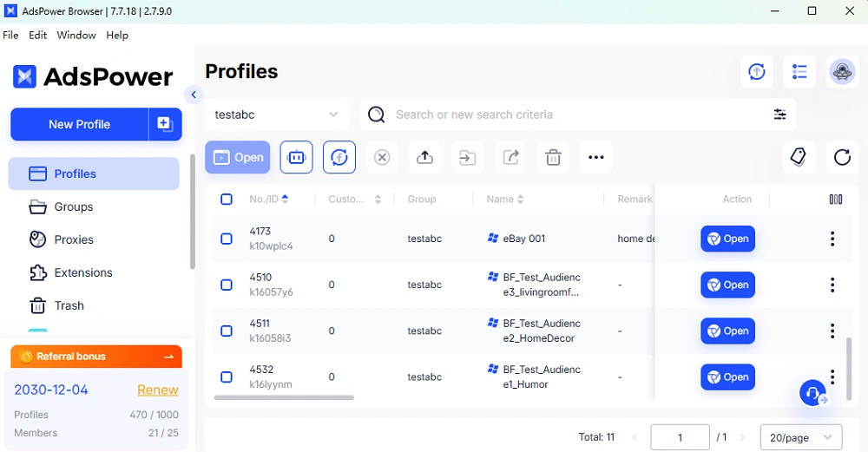Image resolution: width=868 pixels, height=452 pixels.
Task: Open more options for profile 4510 row
Action: point(832,285)
